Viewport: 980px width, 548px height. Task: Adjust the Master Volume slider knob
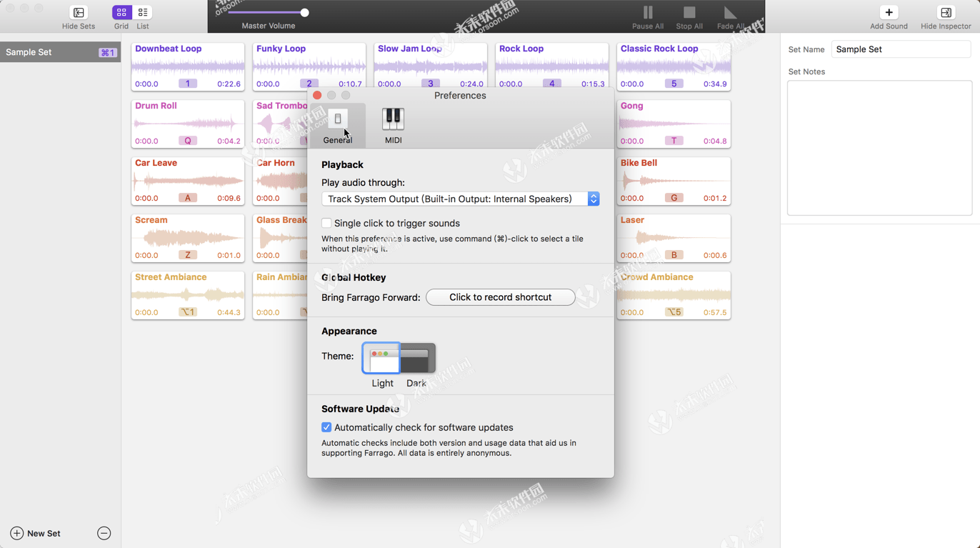point(305,13)
